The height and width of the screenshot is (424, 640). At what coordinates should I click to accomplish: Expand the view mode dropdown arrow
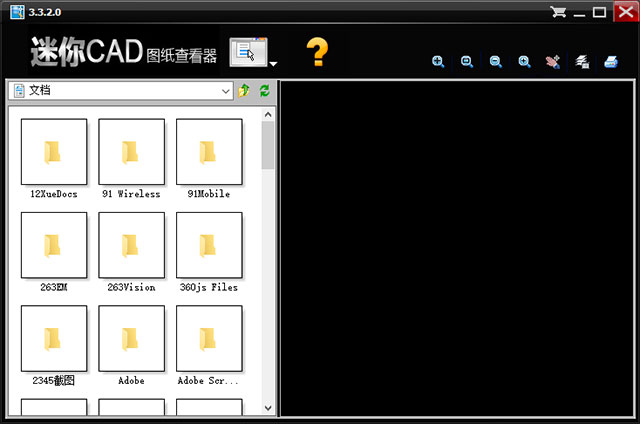pyautogui.click(x=273, y=64)
